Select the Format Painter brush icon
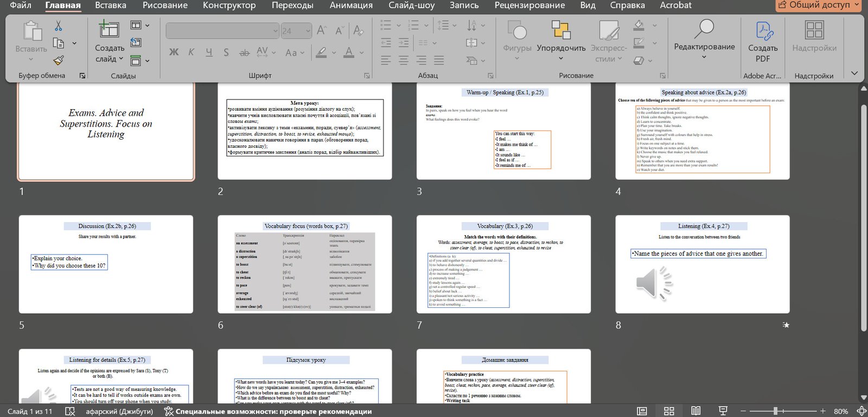This screenshot has width=868, height=417. [59, 60]
